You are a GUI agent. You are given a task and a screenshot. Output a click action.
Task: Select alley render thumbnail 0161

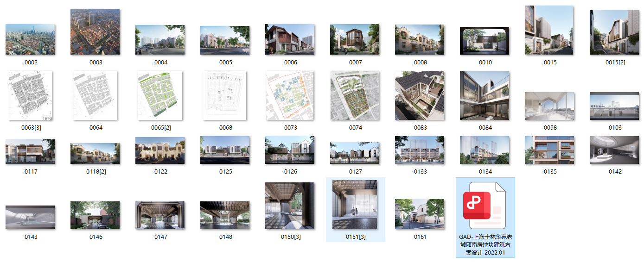420,214
